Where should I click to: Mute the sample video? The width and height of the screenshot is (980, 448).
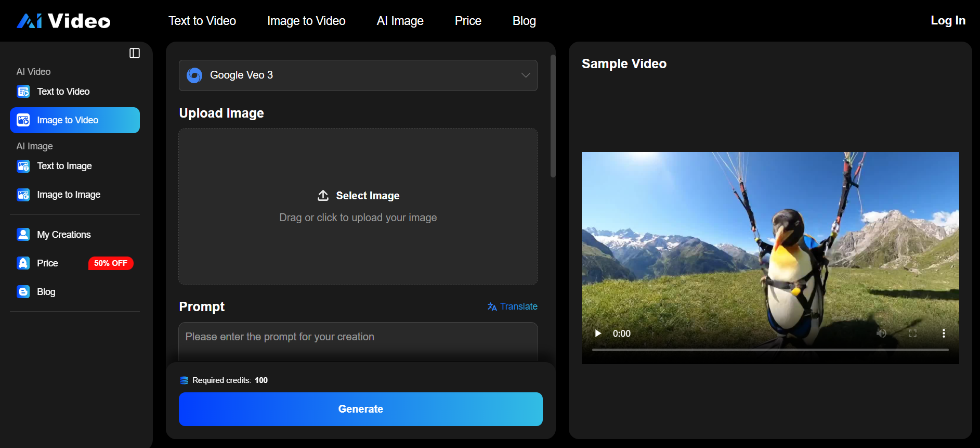[881, 334]
